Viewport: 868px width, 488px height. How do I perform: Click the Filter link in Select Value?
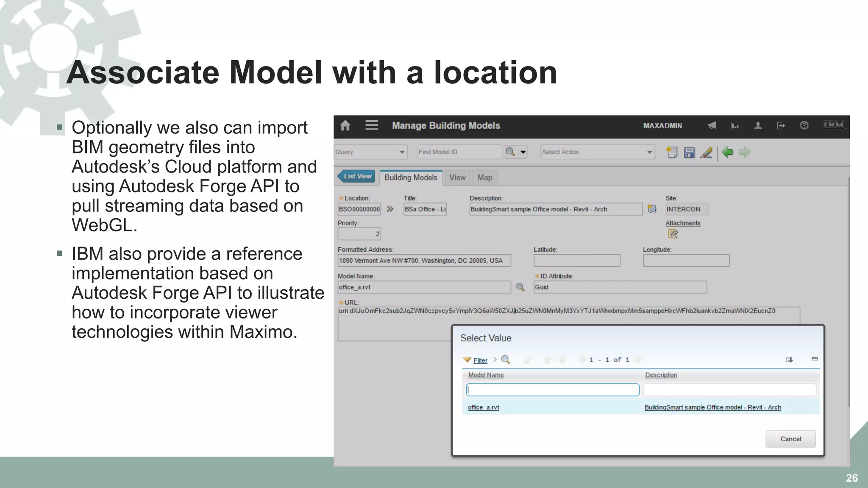point(480,360)
